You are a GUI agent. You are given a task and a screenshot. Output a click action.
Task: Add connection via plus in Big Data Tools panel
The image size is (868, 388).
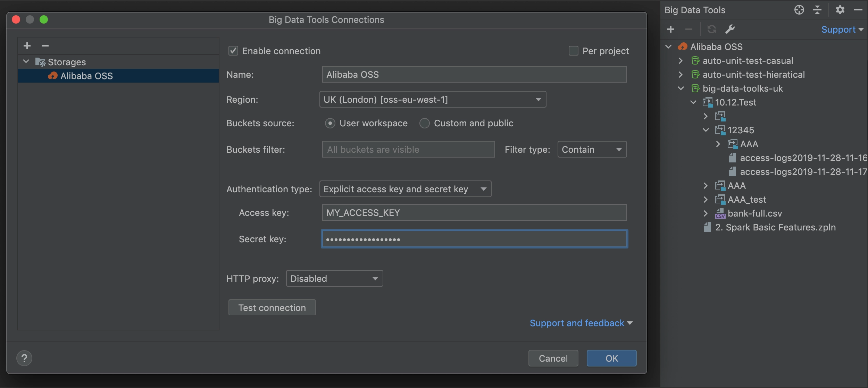671,29
